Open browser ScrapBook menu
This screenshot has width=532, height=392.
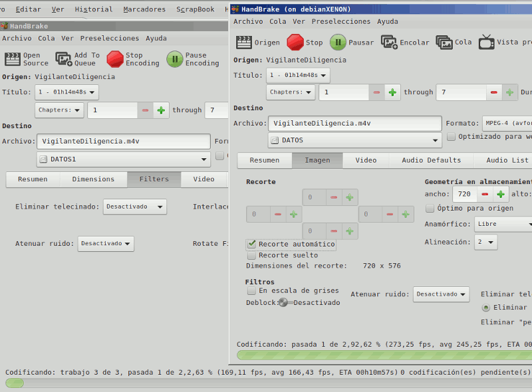(195, 9)
